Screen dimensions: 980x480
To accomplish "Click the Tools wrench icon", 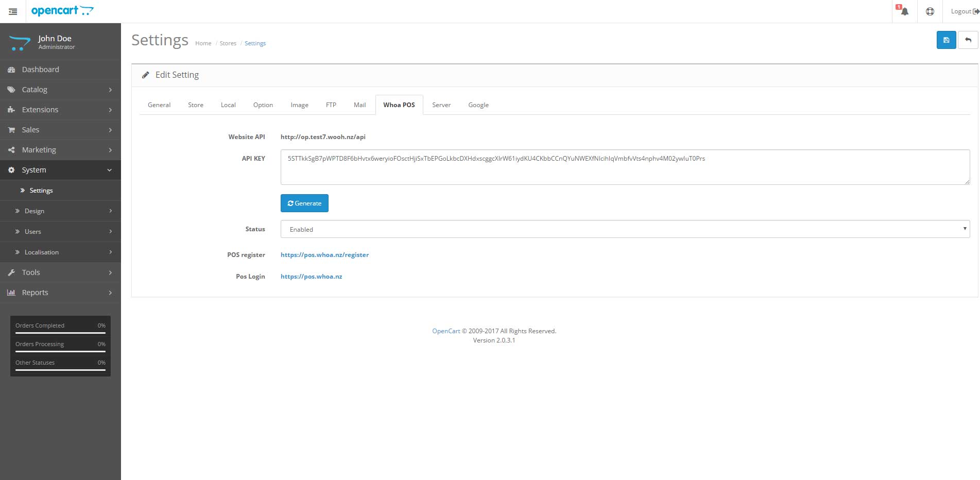I will (11, 272).
